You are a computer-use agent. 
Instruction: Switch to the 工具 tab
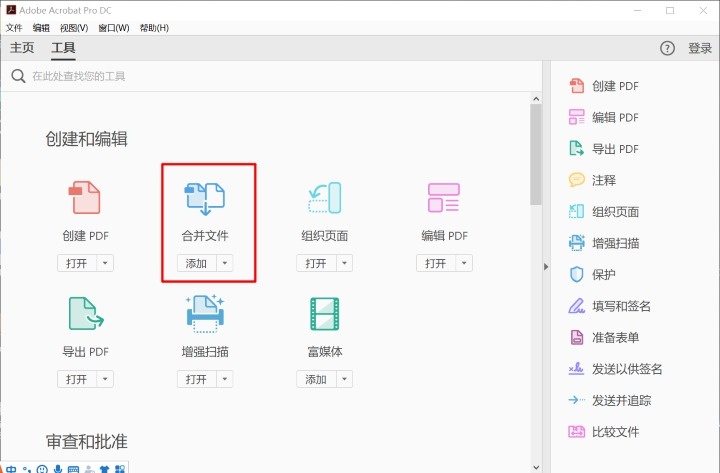point(63,48)
